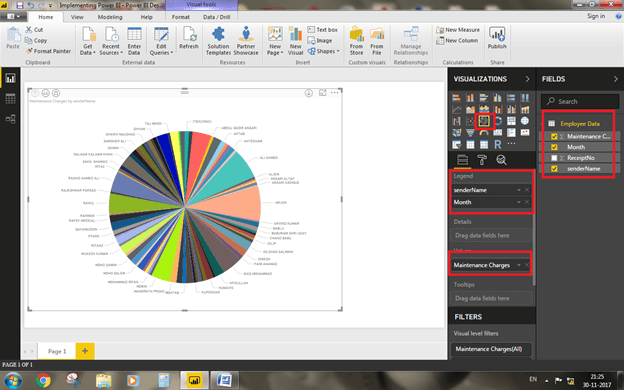Image resolution: width=624 pixels, height=390 pixels.
Task: Switch to Relationships view in sidebar
Action: (10, 119)
